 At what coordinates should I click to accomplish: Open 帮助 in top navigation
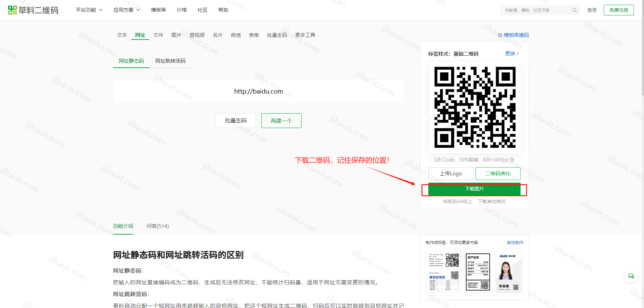click(x=223, y=10)
